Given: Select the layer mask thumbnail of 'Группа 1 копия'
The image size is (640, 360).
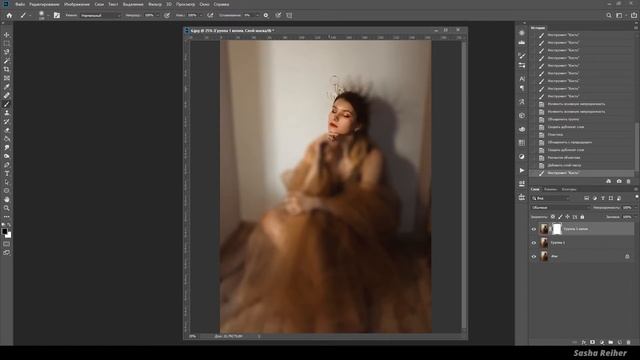Looking at the screenshot, I should [557, 229].
